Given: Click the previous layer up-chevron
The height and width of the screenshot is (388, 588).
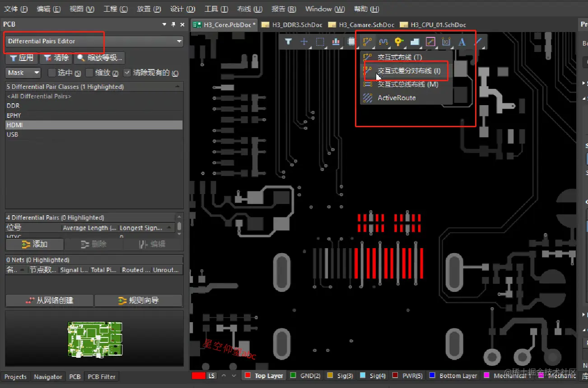Looking at the screenshot, I should click(x=224, y=375).
